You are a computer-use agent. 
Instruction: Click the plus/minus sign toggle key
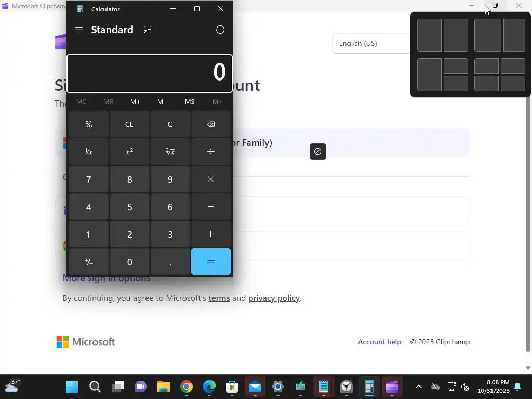88,262
